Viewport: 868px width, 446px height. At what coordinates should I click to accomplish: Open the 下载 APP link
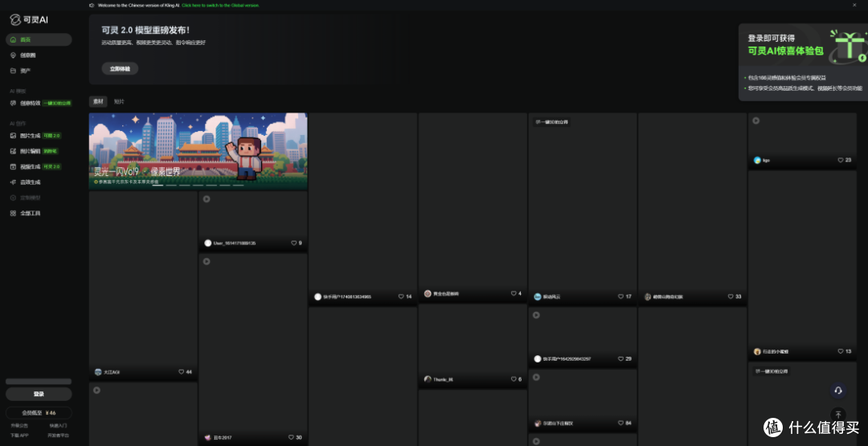click(x=19, y=436)
